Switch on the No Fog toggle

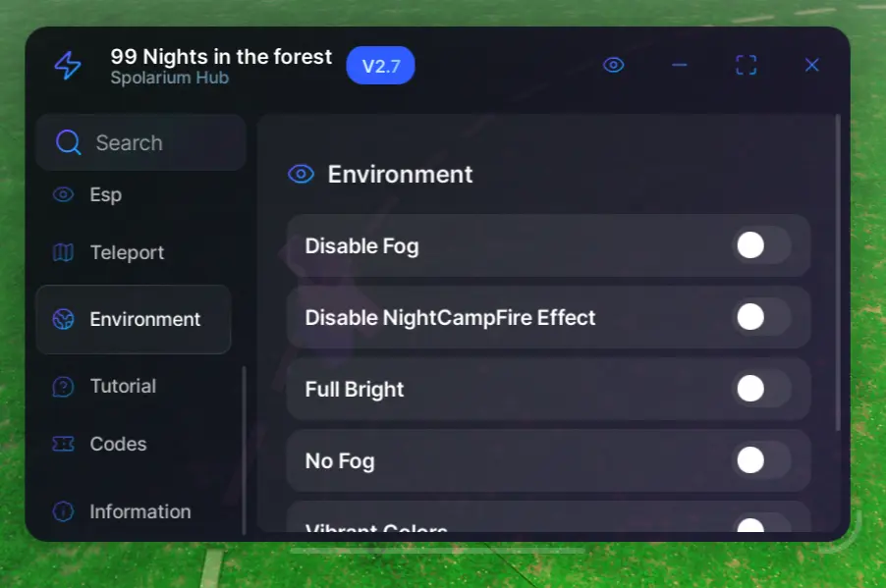(x=761, y=460)
